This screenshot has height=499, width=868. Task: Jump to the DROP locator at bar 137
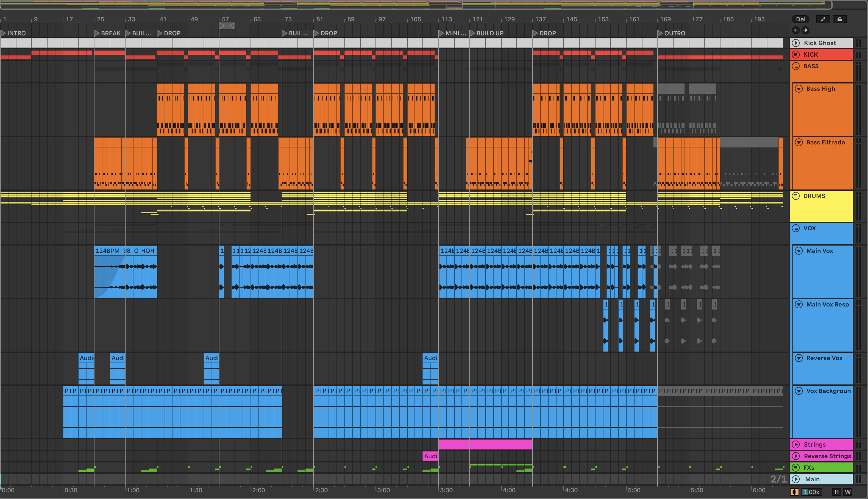[x=544, y=33]
